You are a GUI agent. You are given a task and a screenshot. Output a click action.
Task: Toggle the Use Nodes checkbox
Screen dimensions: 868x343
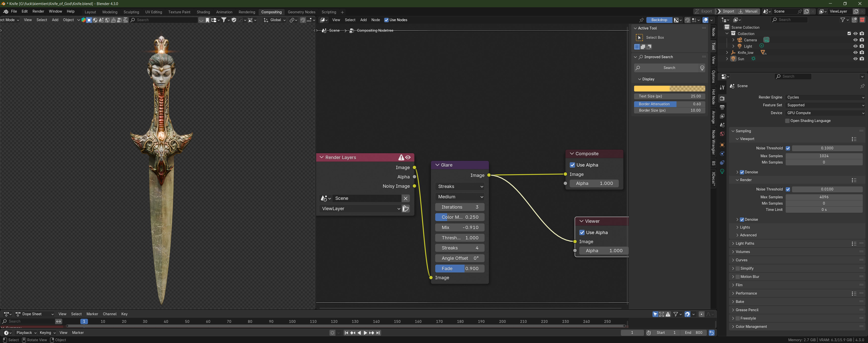(387, 20)
